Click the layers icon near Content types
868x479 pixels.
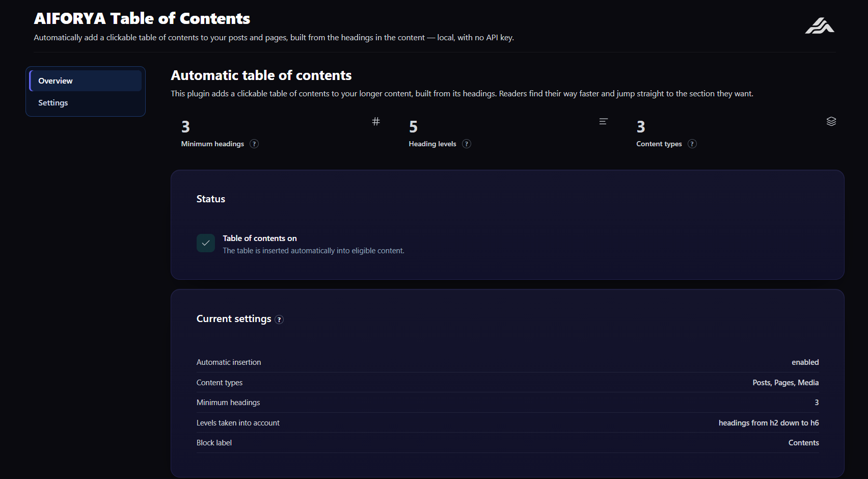click(831, 121)
